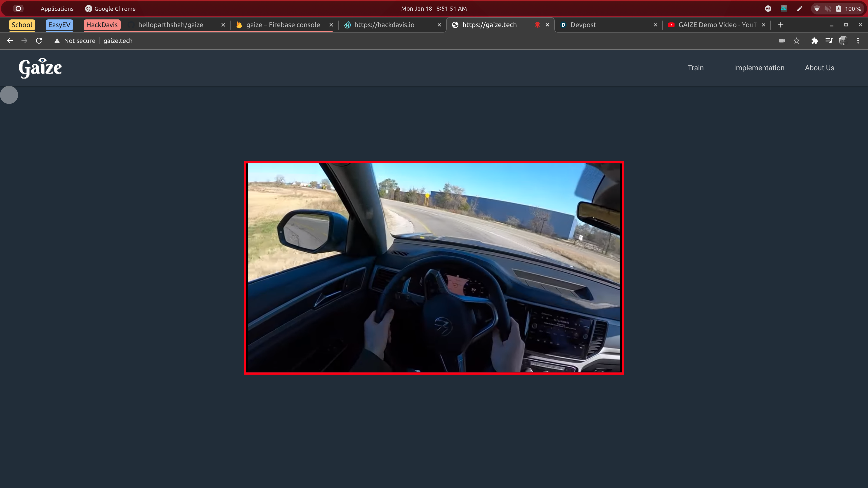Open Chrome three-dot menu
This screenshot has width=868, height=488.
(x=858, y=41)
